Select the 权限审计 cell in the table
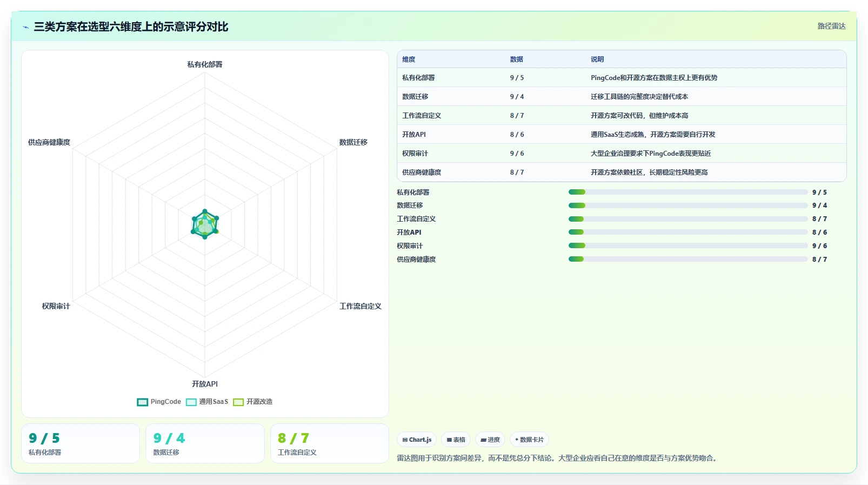This screenshot has width=868, height=485. coord(415,154)
